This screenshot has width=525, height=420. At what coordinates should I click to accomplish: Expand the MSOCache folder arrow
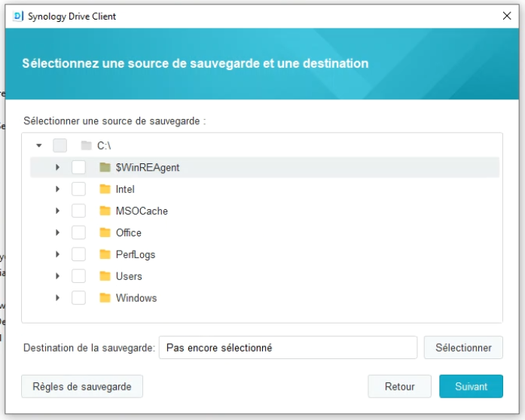(x=57, y=211)
